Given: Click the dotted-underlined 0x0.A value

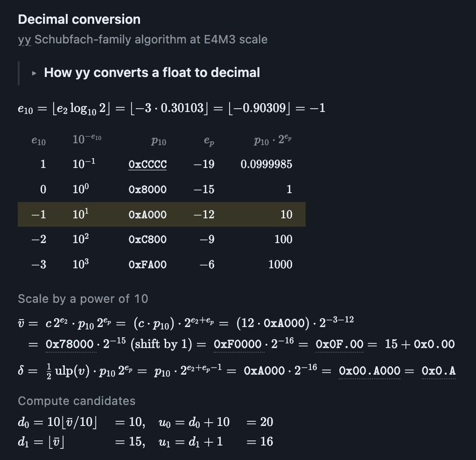Looking at the screenshot, I should (x=439, y=371).
